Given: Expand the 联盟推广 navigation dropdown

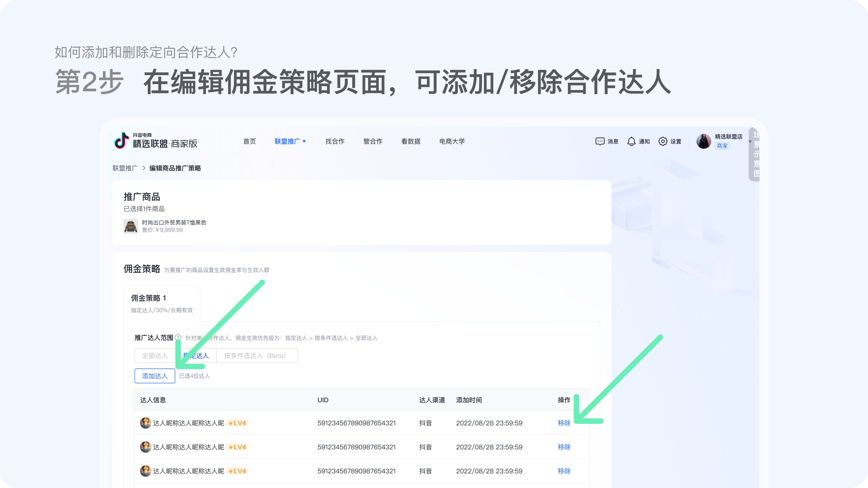Looking at the screenshot, I should point(290,141).
